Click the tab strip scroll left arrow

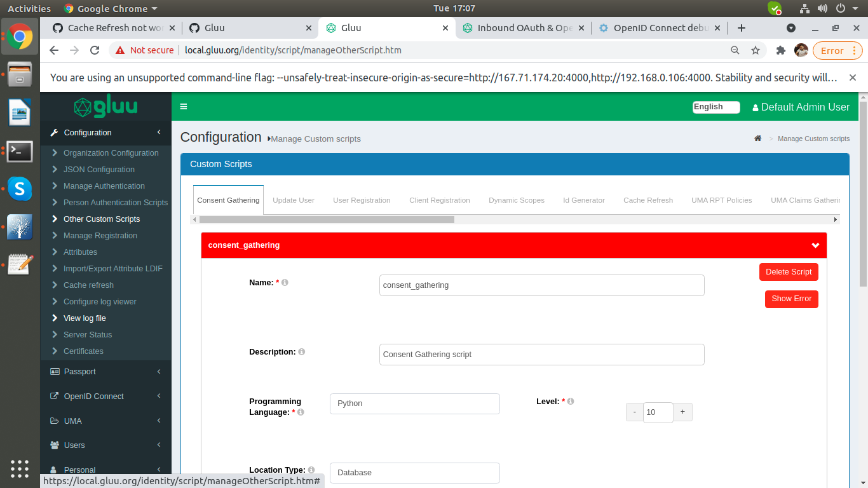pyautogui.click(x=194, y=219)
